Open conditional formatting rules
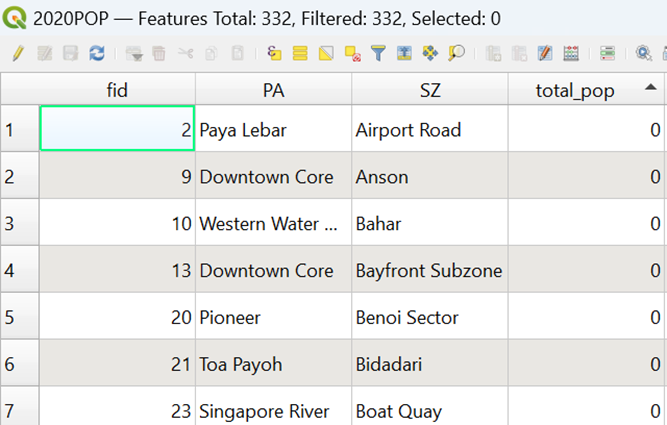Image resolution: width=667 pixels, height=425 pixels. (607, 53)
